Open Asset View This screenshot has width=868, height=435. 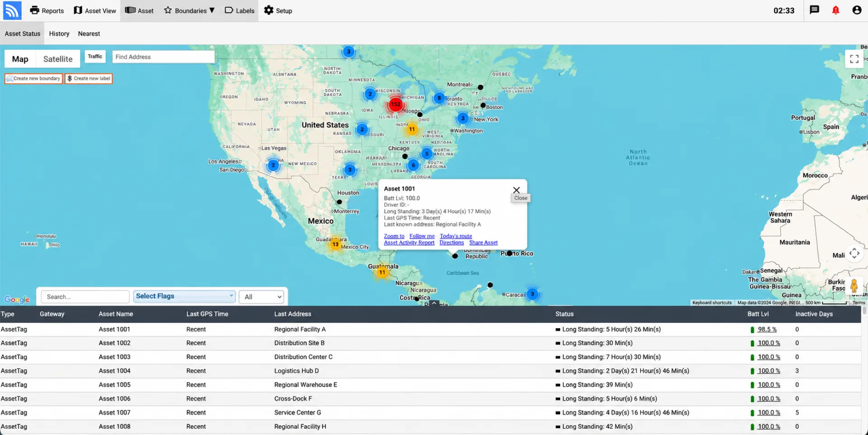95,10
